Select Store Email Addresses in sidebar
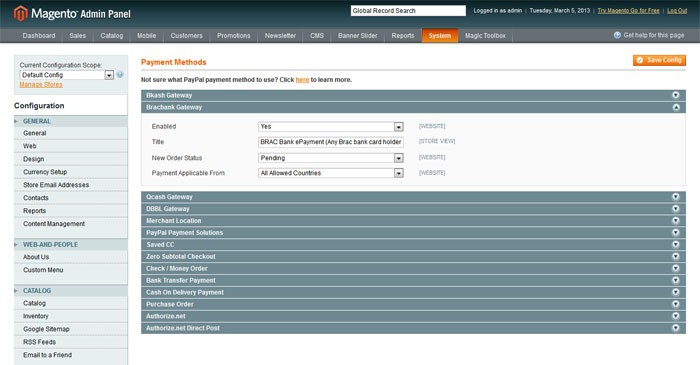The height and width of the screenshot is (365, 700). pyautogui.click(x=71, y=185)
